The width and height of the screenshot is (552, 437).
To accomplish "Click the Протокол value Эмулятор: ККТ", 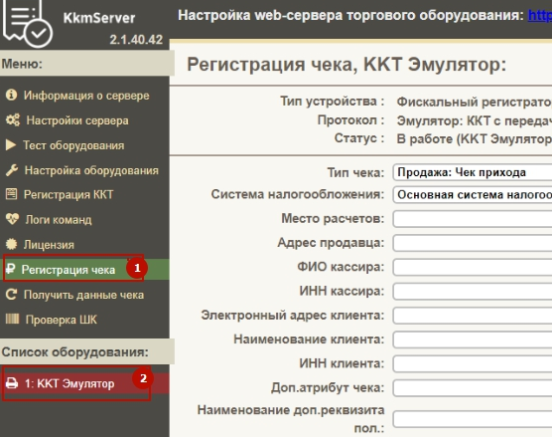I will click(x=474, y=121).
